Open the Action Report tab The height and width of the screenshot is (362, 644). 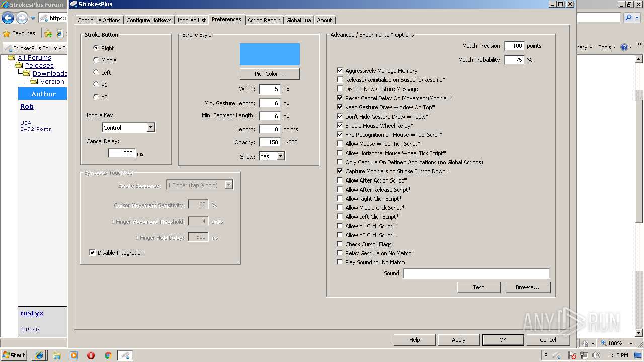pos(264,20)
